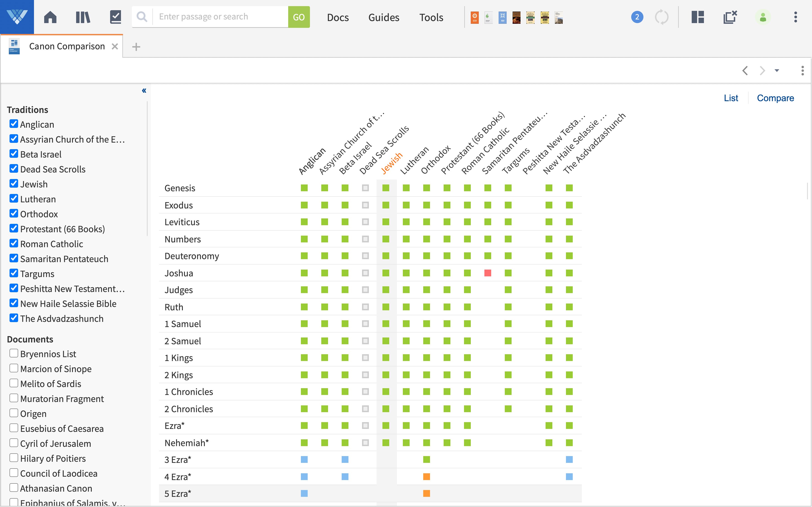Uncheck the Dead Sea Scrolls tradition
The height and width of the screenshot is (507, 812).
click(x=14, y=169)
